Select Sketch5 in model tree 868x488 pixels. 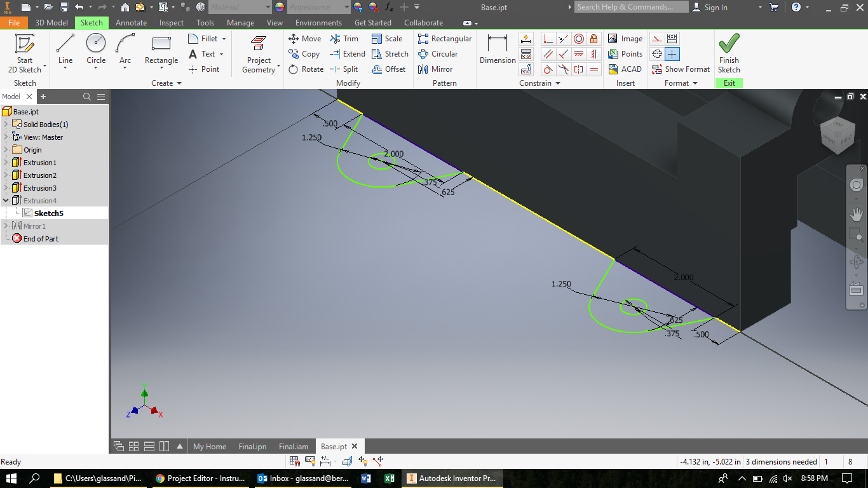click(x=48, y=213)
